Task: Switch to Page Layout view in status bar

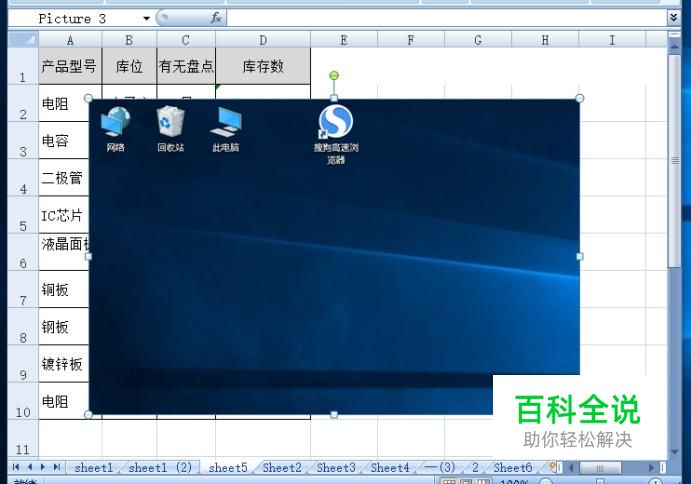Action: (466, 481)
